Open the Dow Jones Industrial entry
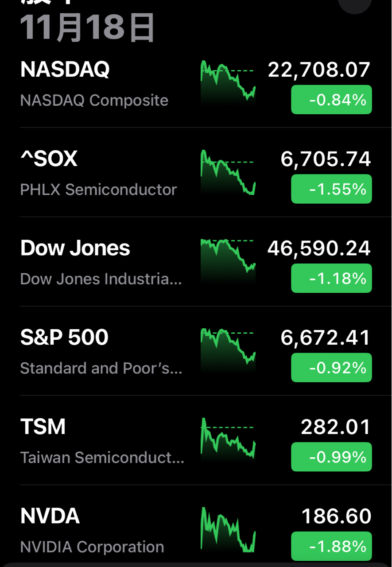This screenshot has height=567, width=392. point(101,279)
